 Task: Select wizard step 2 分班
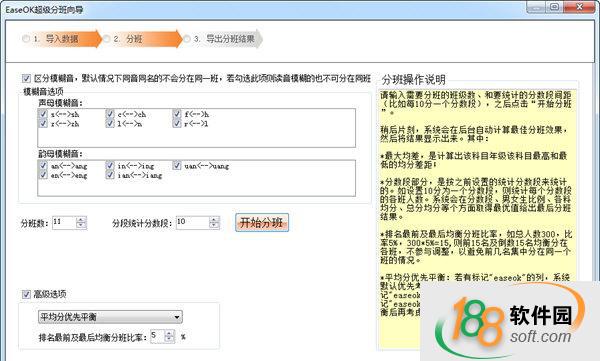coord(142,39)
